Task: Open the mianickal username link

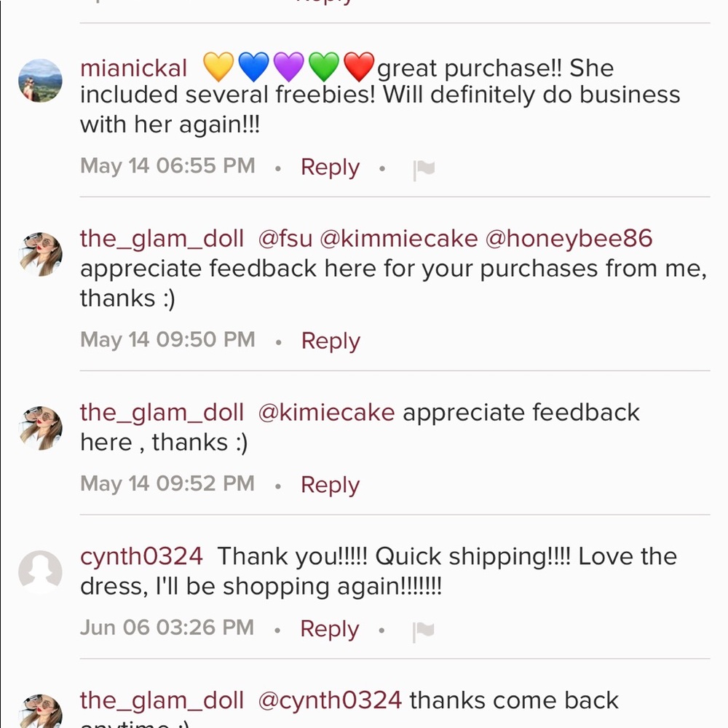Action: [133, 68]
